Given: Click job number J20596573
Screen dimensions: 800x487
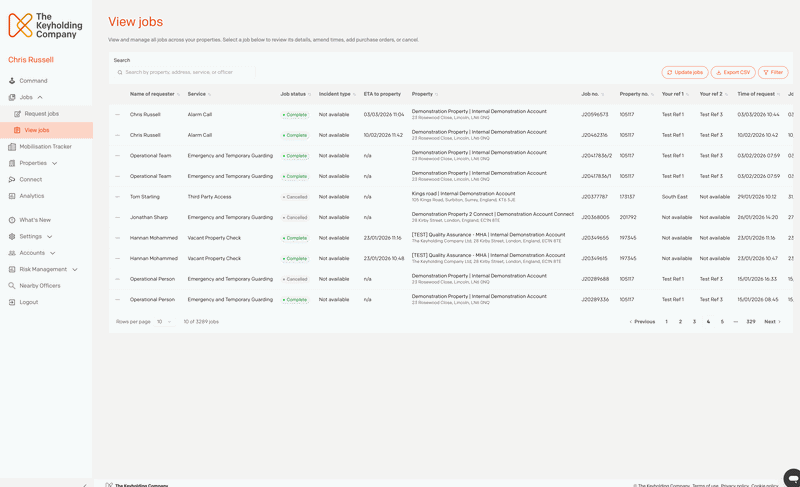Looking at the screenshot, I should pyautogui.click(x=594, y=115).
